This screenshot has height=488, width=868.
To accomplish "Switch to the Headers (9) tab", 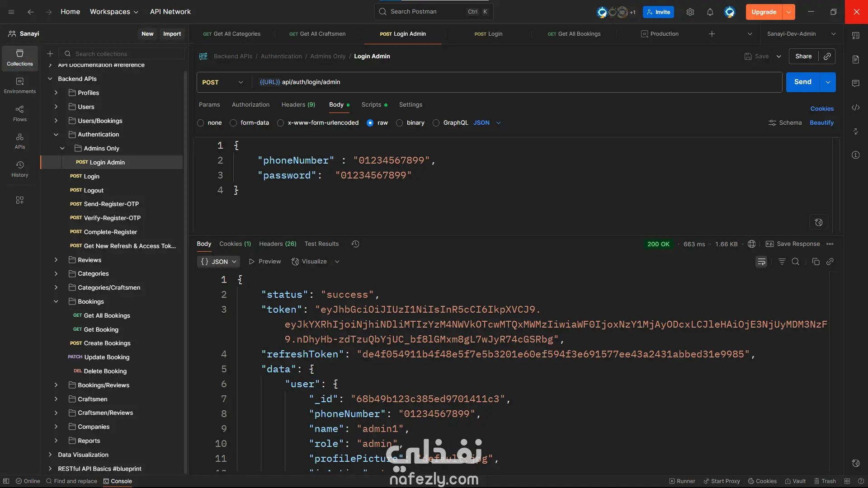I will click(x=298, y=104).
